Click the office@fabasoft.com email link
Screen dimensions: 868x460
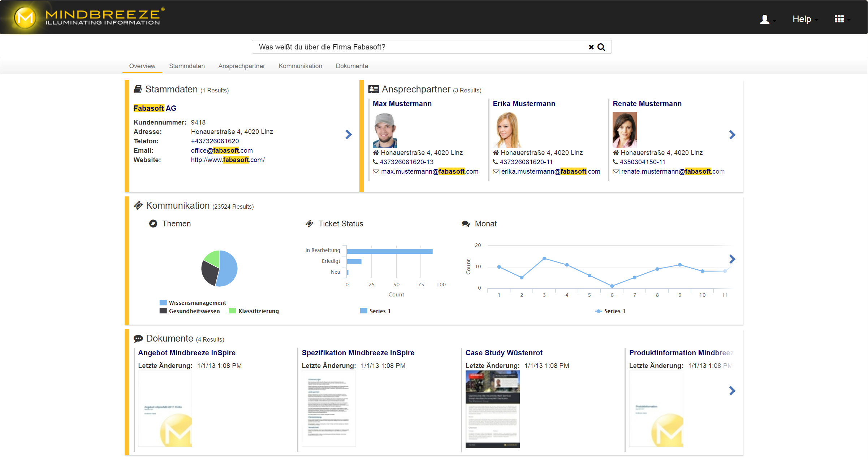coord(222,151)
